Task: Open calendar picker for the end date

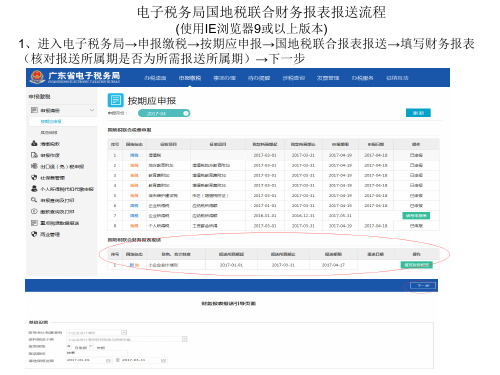Action: click(163, 360)
